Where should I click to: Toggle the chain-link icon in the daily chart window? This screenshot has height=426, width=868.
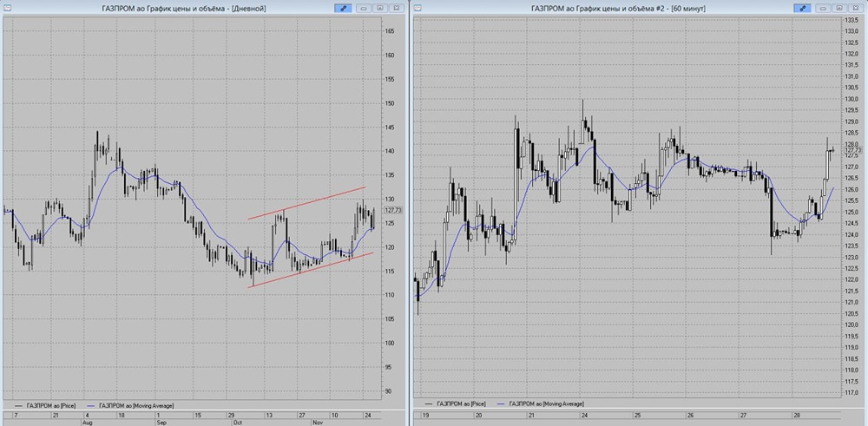pos(343,9)
